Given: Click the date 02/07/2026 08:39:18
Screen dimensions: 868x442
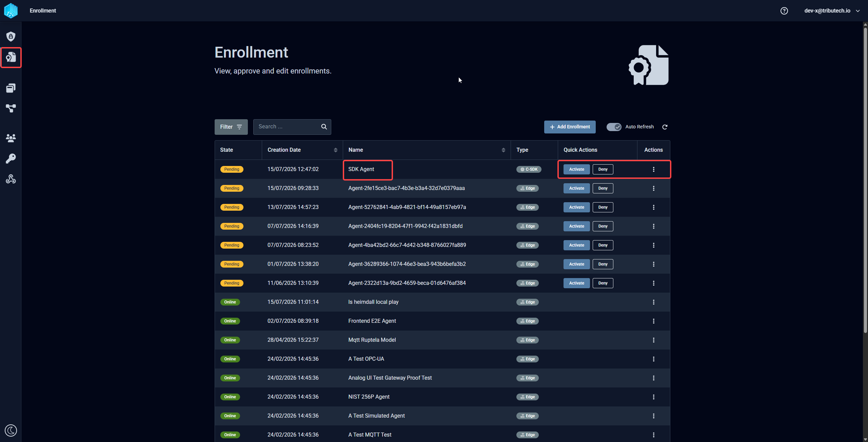Looking at the screenshot, I should (x=293, y=321).
